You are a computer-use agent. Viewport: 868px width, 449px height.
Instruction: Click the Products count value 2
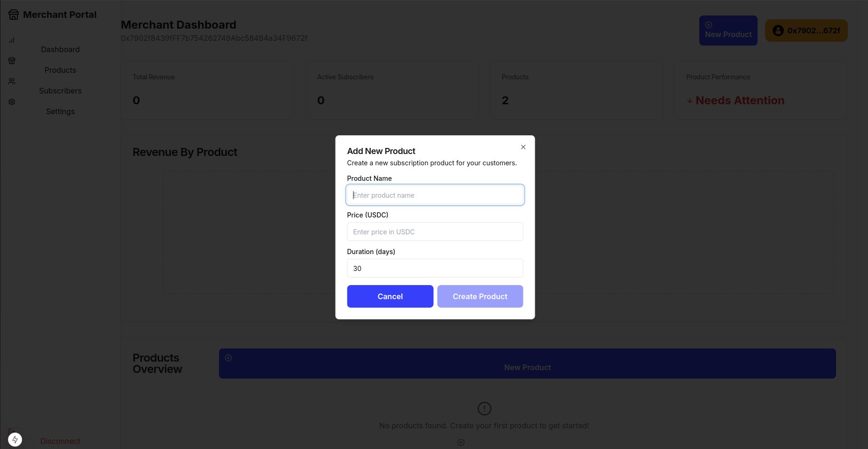(505, 101)
